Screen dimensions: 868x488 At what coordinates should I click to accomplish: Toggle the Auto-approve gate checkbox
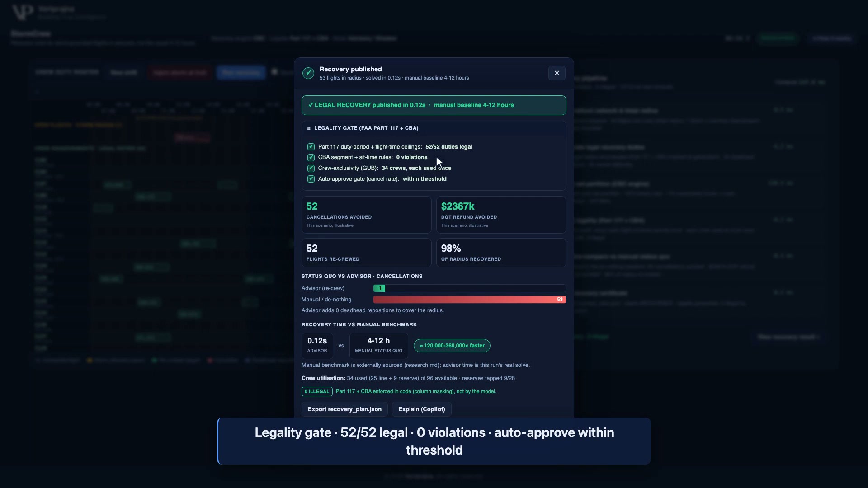[311, 179]
